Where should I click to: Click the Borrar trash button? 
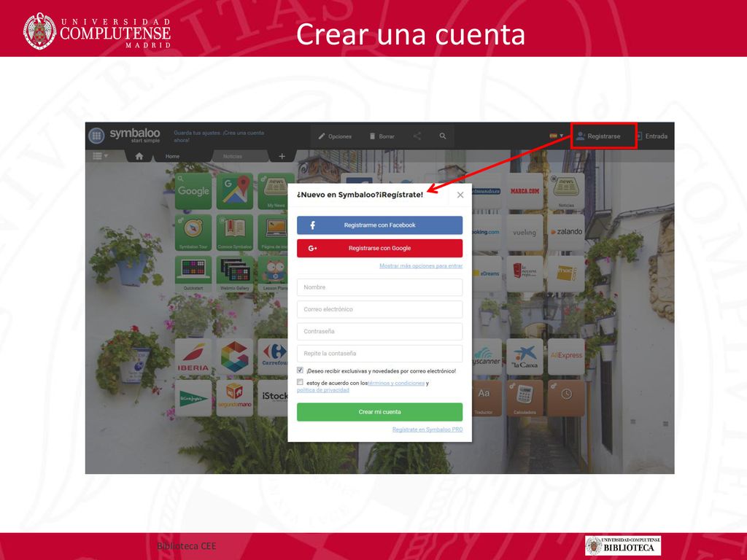(382, 136)
